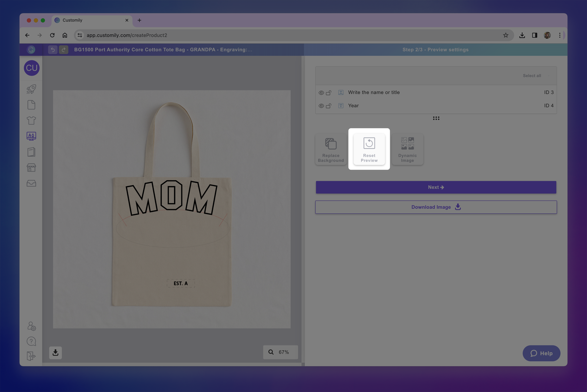Toggle visibility of the Year layer
The width and height of the screenshot is (587, 392).
pyautogui.click(x=321, y=106)
